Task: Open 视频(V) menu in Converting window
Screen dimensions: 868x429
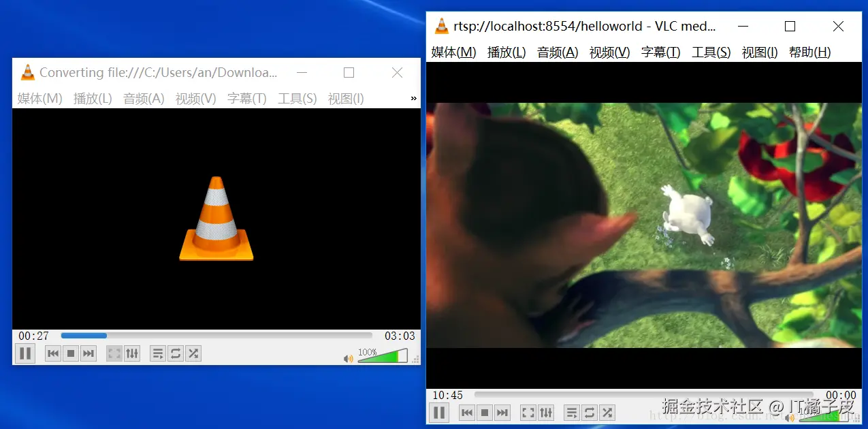Action: pos(196,99)
